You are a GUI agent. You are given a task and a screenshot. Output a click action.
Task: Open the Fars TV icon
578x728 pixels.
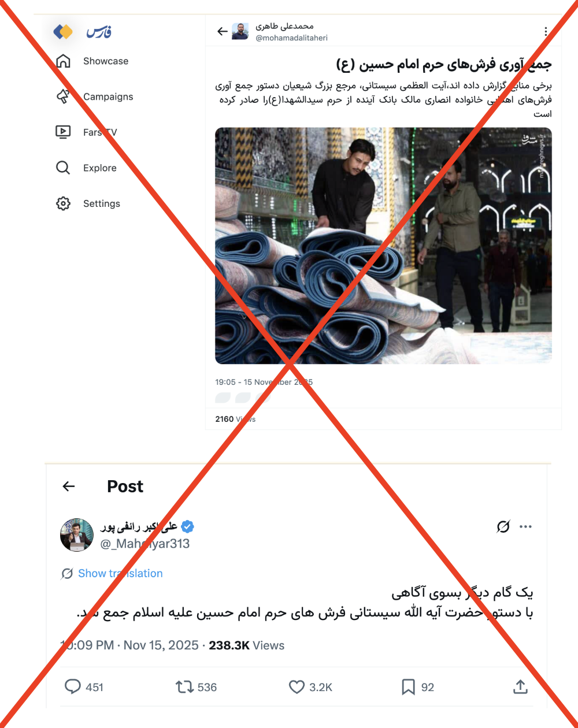click(x=63, y=132)
